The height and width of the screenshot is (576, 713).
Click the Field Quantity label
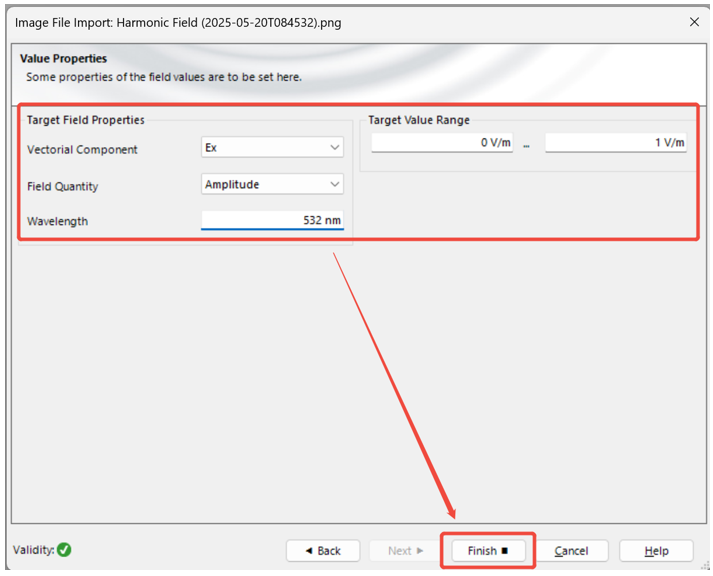(62, 186)
